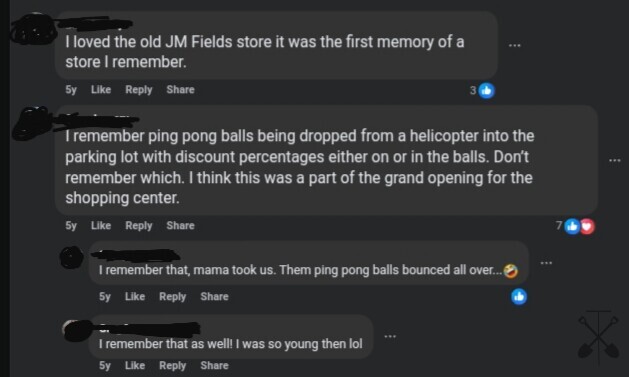Like the JM Fields store comment
The width and height of the screenshot is (629, 377).
tap(101, 89)
